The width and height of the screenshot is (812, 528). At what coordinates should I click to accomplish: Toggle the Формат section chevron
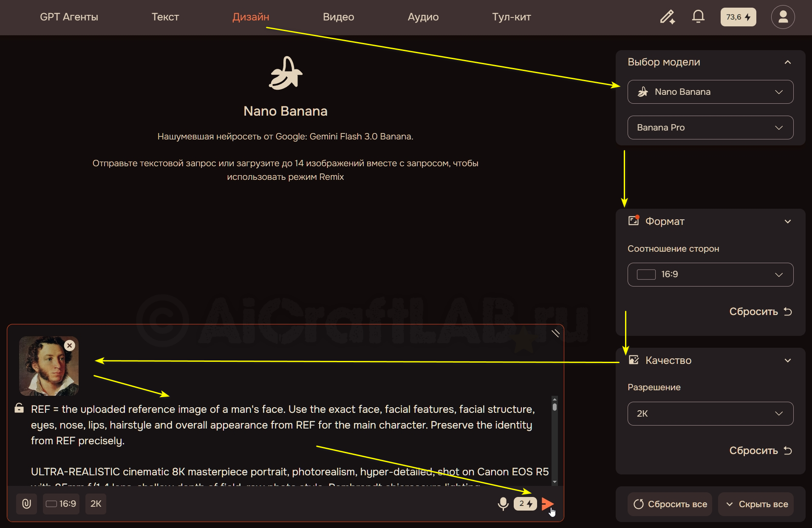[788, 221]
